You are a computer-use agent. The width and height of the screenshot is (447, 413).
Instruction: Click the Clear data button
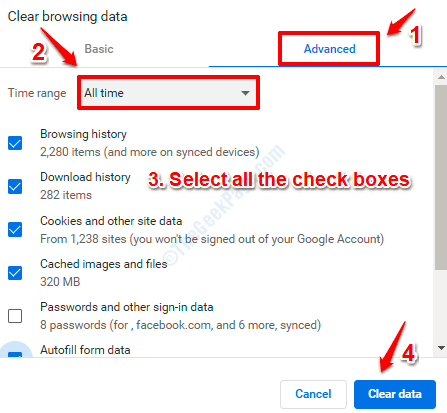pos(395,394)
